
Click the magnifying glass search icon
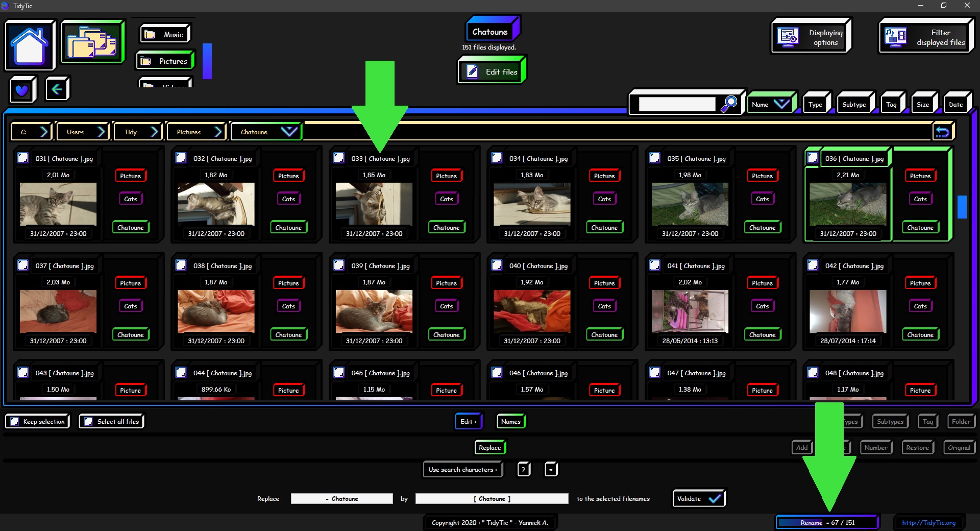pyautogui.click(x=729, y=104)
